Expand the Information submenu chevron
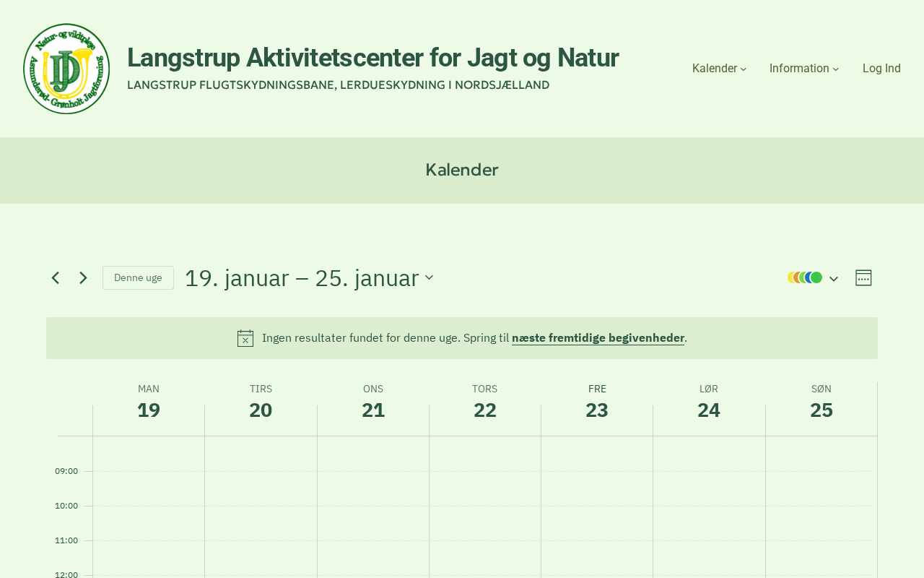 tap(836, 69)
